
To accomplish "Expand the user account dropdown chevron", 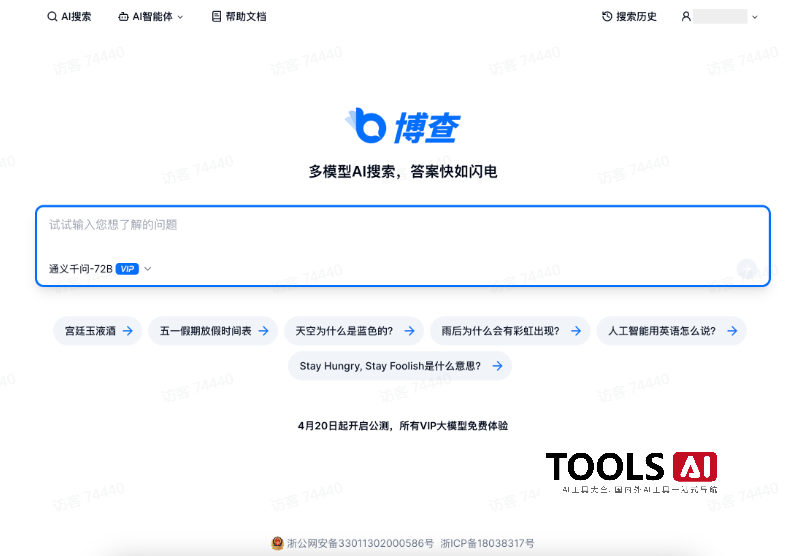I will 754,17.
